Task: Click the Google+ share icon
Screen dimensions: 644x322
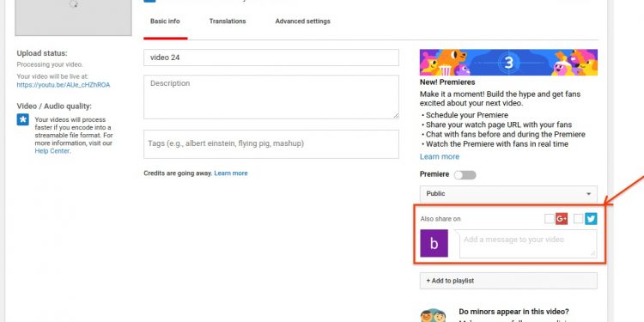Action: (x=562, y=219)
